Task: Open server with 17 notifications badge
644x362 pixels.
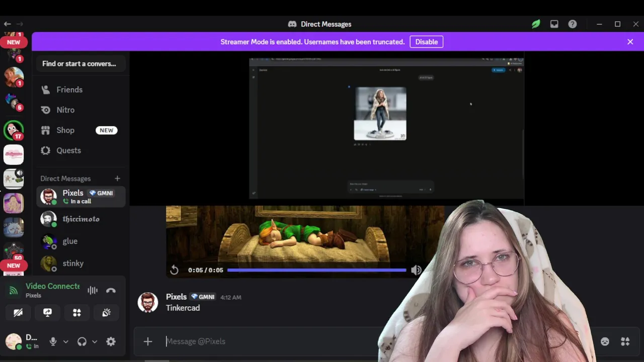Action: [x=14, y=130]
